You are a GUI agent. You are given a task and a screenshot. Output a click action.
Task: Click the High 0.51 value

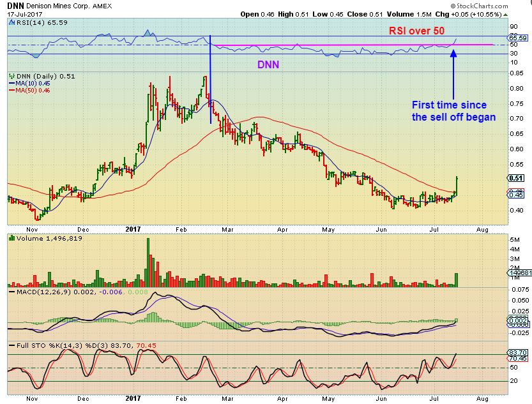click(x=293, y=14)
